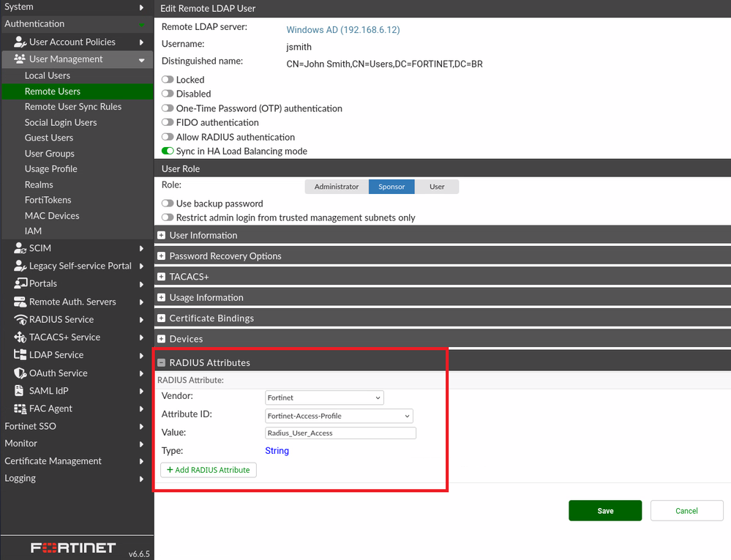The image size is (731, 560).
Task: Click the Save button
Action: 604,510
